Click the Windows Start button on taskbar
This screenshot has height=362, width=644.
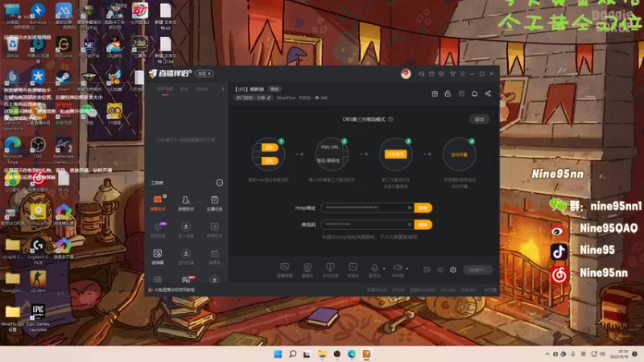[278, 354]
